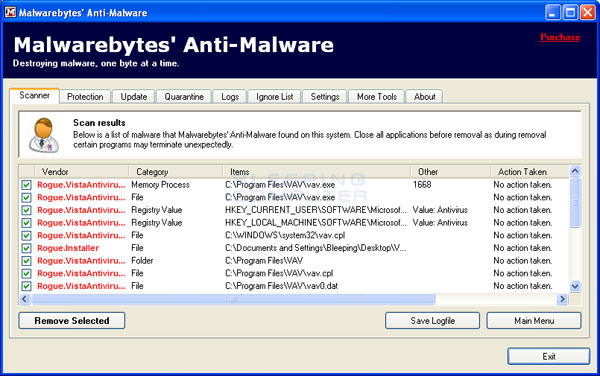600x376 pixels.
Task: Toggle checkbox for HKEY_CURRENT_USER registry row
Action: 26,210
